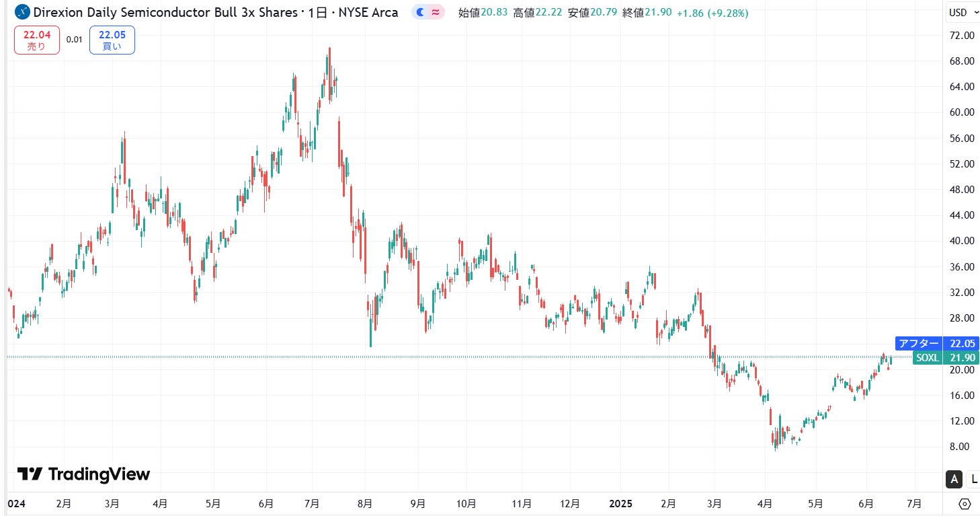The image size is (980, 516).
Task: Click the 11月 label on the time axis
Action: pyautogui.click(x=522, y=503)
